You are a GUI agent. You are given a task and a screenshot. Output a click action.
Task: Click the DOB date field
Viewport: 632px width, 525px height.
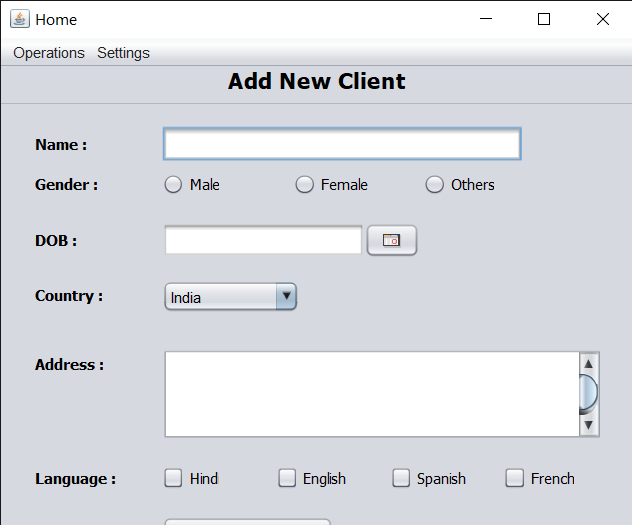[263, 240]
